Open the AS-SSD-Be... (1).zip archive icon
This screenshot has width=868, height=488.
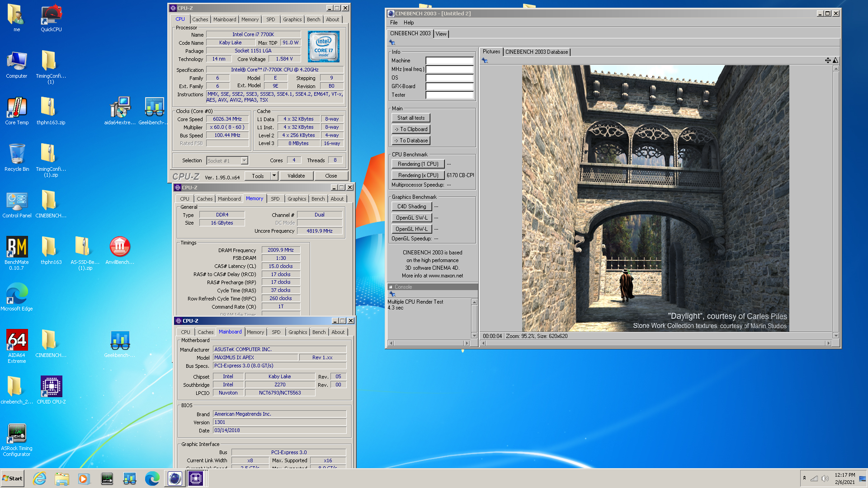(85, 253)
